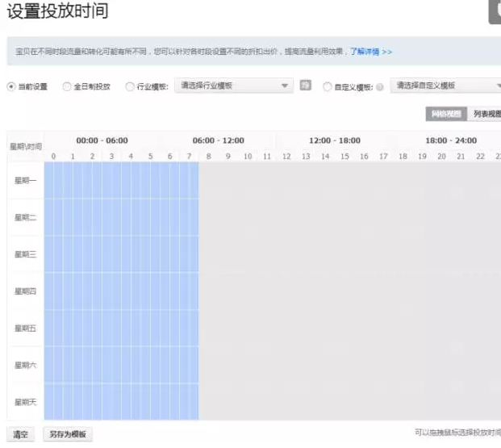Select the 当前设置 radio button
Viewport: 501px width, 448px height.
pyautogui.click(x=11, y=86)
